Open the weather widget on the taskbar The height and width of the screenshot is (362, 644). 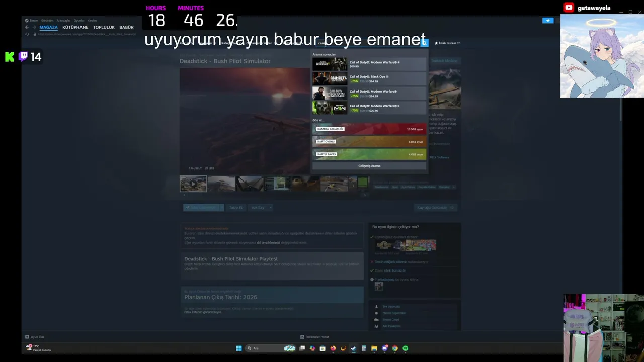[39, 348]
